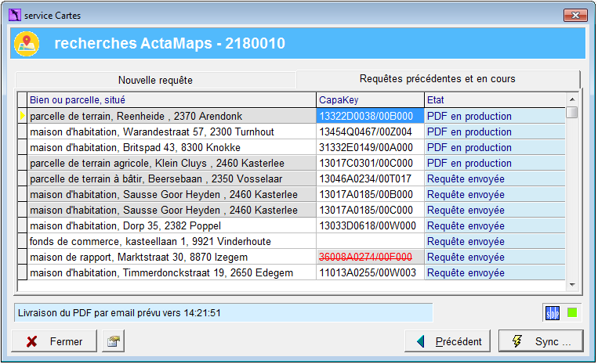598x364 pixels.
Task: Select row 'maison d'habitation, Britspad 43, 8300 Knokke'
Action: (x=172, y=147)
